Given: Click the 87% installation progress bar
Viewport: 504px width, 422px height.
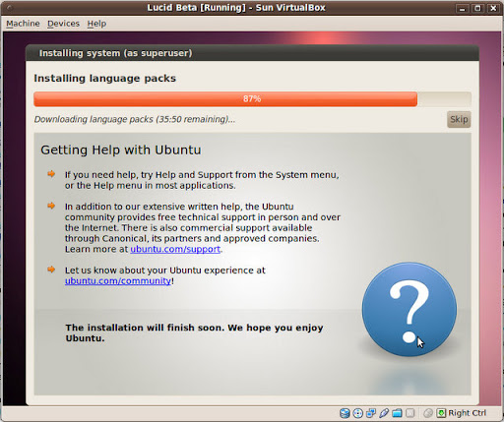Looking at the screenshot, I should (252, 99).
